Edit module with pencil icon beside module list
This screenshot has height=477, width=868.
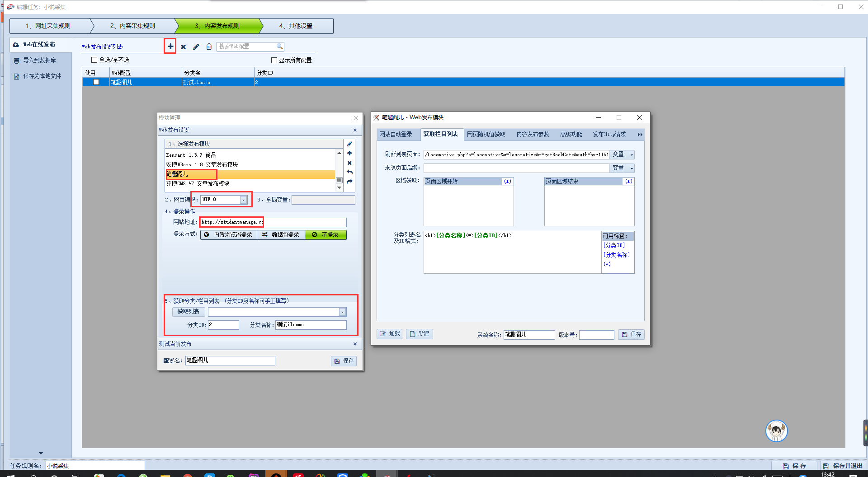(x=349, y=144)
